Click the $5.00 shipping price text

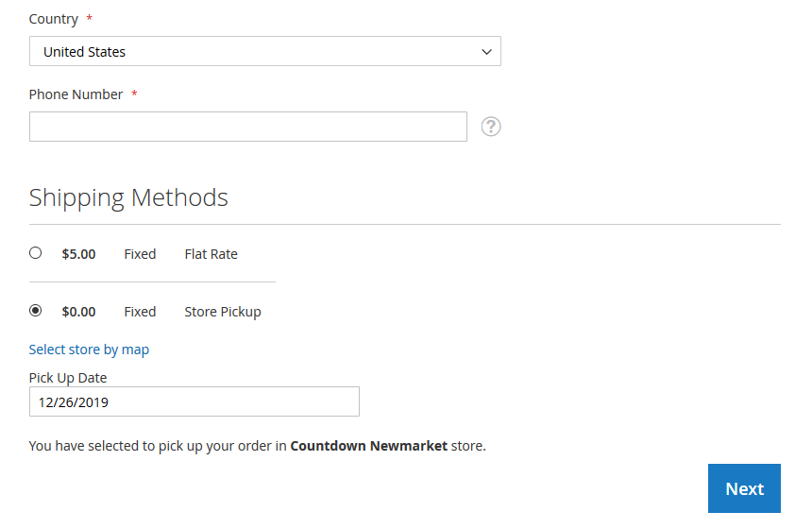click(78, 254)
